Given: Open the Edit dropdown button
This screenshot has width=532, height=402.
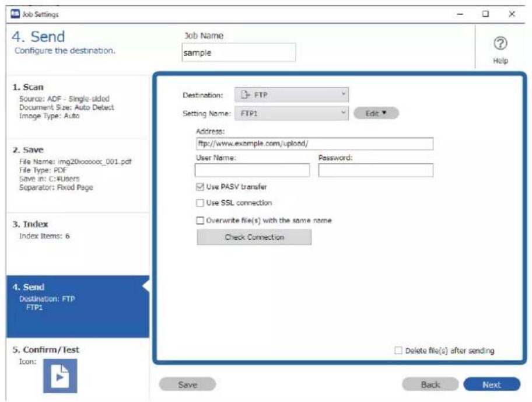Looking at the screenshot, I should pos(376,113).
